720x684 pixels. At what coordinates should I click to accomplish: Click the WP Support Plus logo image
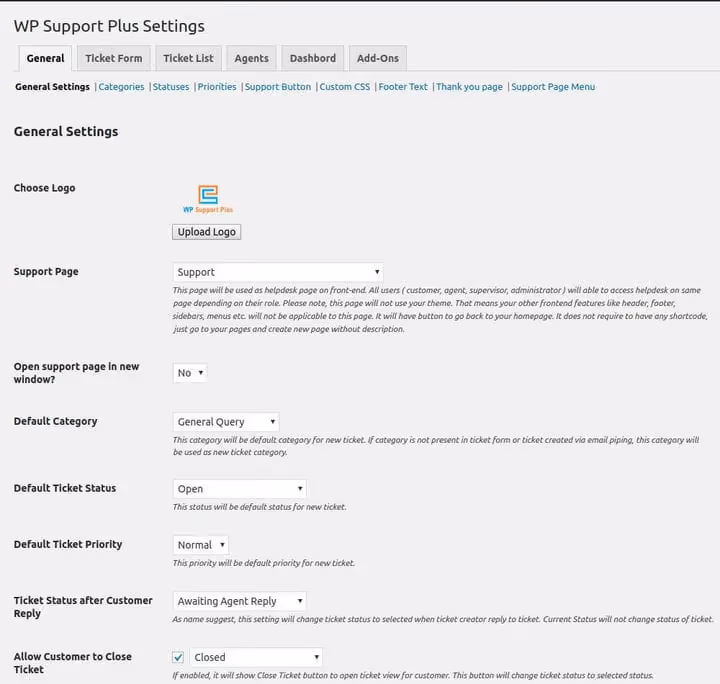coord(208,199)
